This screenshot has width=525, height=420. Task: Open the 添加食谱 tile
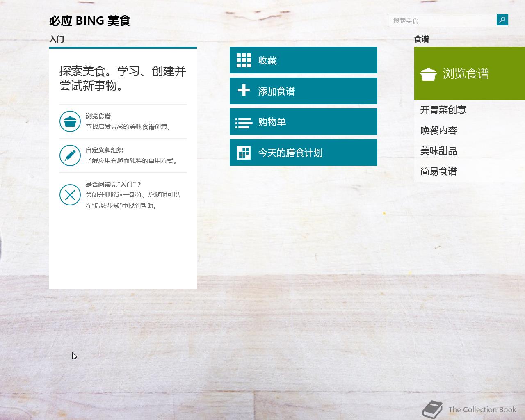click(304, 91)
